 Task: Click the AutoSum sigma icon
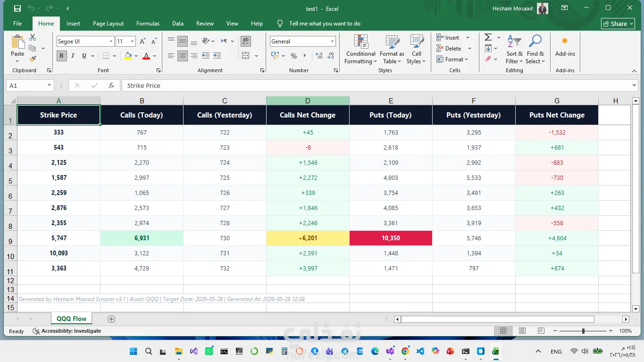pyautogui.click(x=488, y=37)
